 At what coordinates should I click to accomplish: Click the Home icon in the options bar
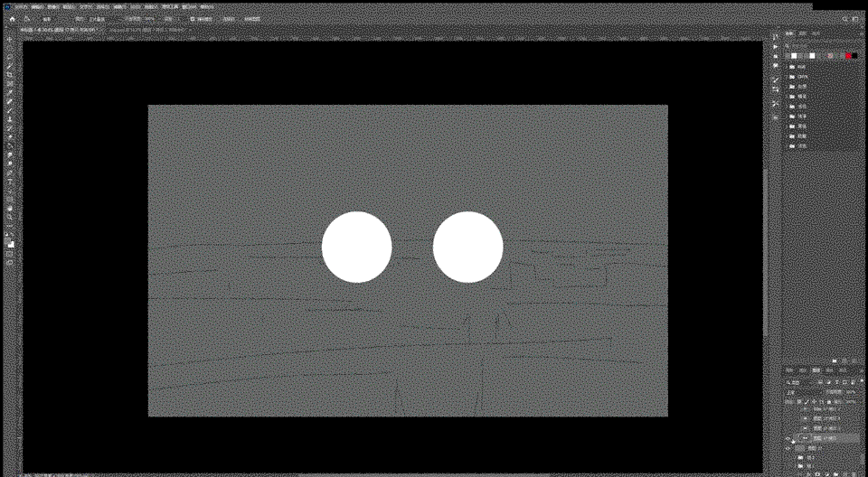12,19
